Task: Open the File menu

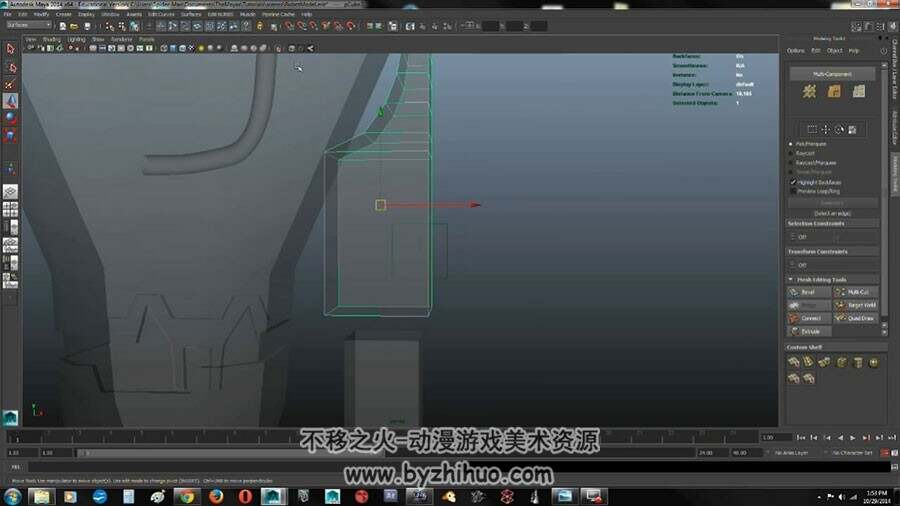Action: (x=7, y=14)
